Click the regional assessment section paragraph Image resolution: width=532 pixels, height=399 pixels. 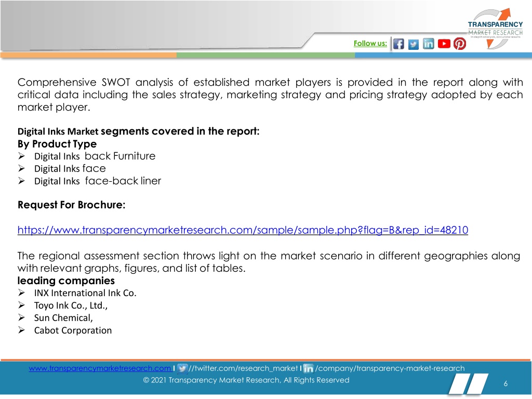click(269, 262)
